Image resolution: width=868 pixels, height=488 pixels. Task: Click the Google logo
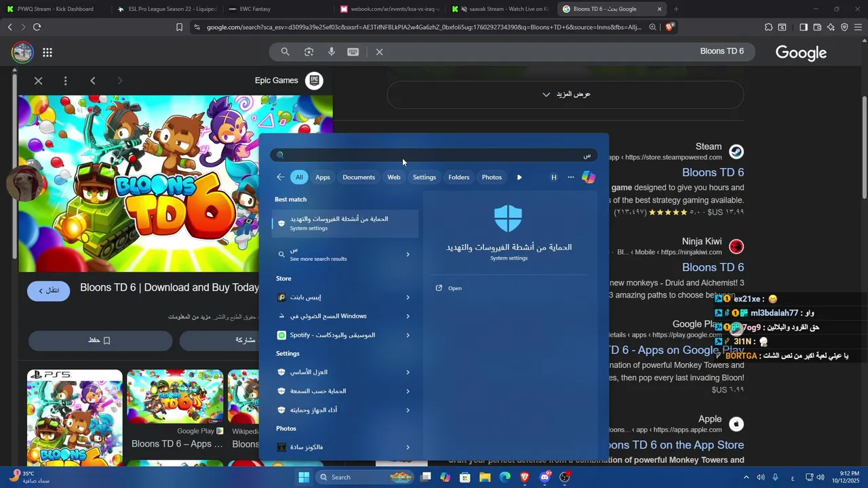[801, 53]
